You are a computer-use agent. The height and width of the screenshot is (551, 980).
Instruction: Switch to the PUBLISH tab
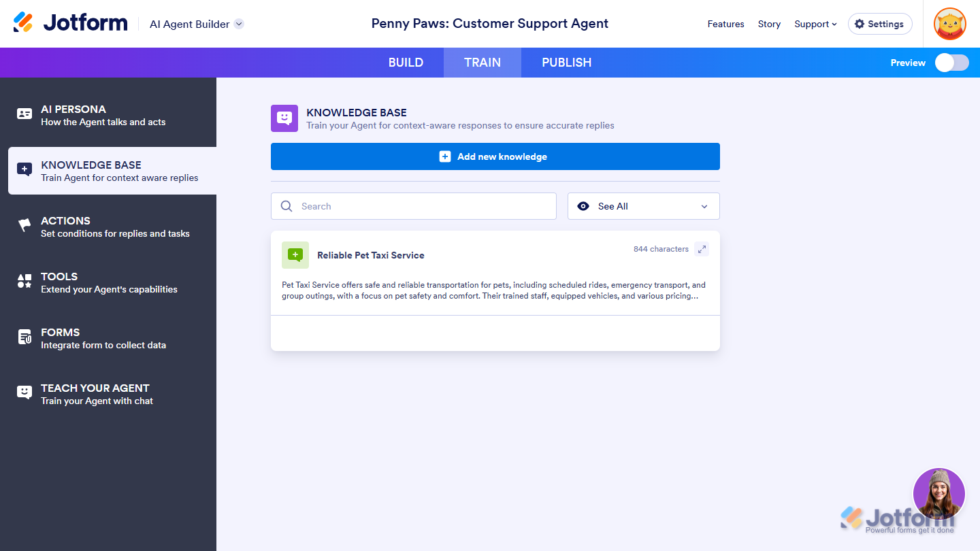(566, 63)
